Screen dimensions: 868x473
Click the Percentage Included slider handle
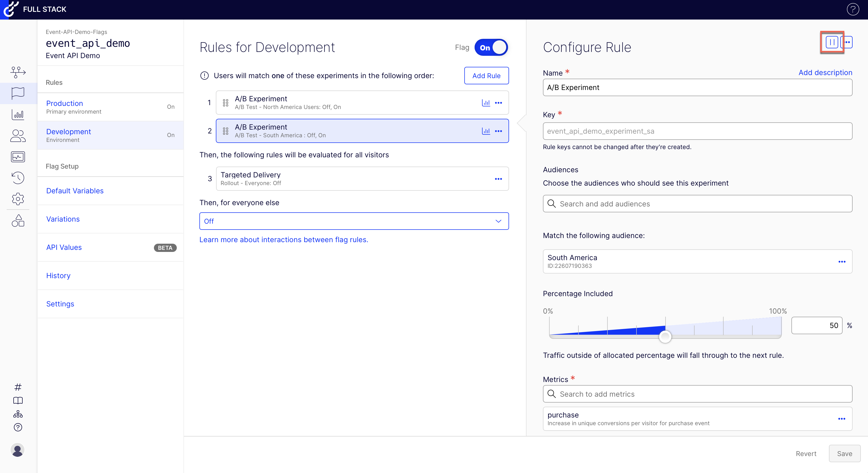[665, 336]
